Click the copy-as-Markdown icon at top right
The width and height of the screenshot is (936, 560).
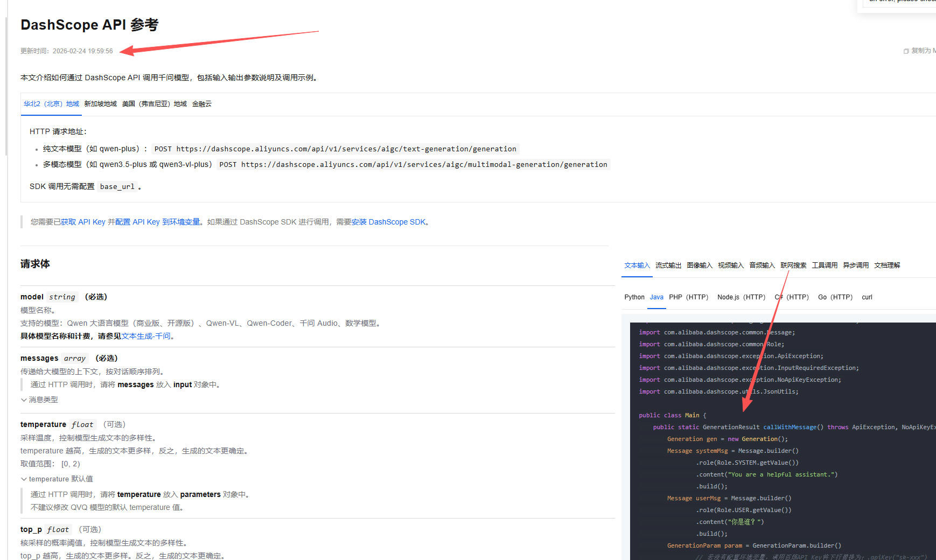point(906,51)
